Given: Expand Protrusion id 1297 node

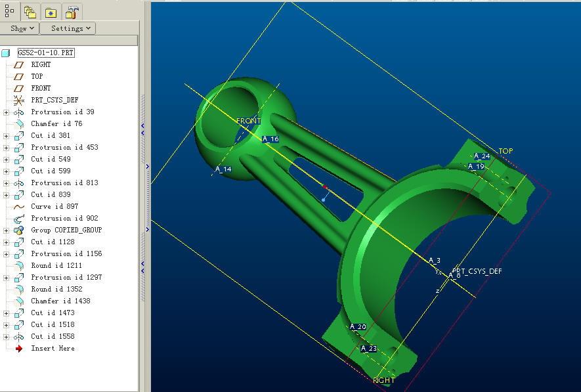Looking at the screenshot, I should pyautogui.click(x=6, y=278).
